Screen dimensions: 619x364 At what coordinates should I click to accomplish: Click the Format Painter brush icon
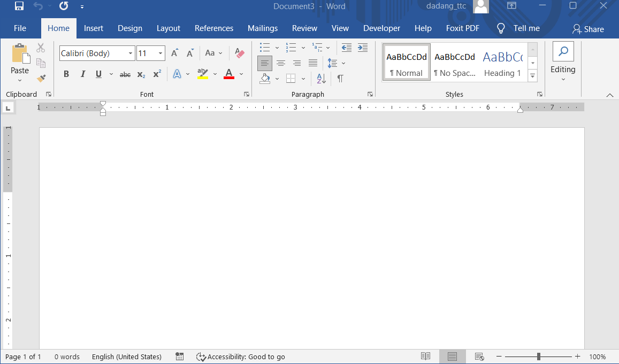(41, 78)
